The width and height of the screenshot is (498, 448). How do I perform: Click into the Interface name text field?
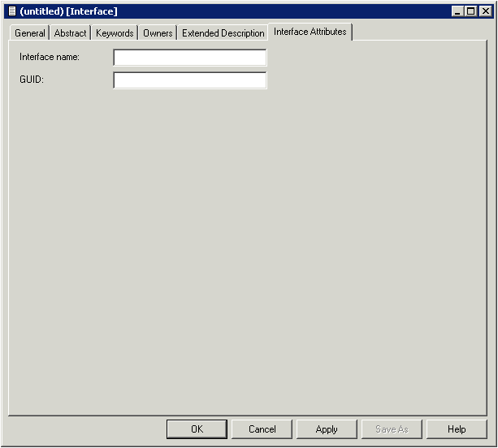[x=189, y=58]
